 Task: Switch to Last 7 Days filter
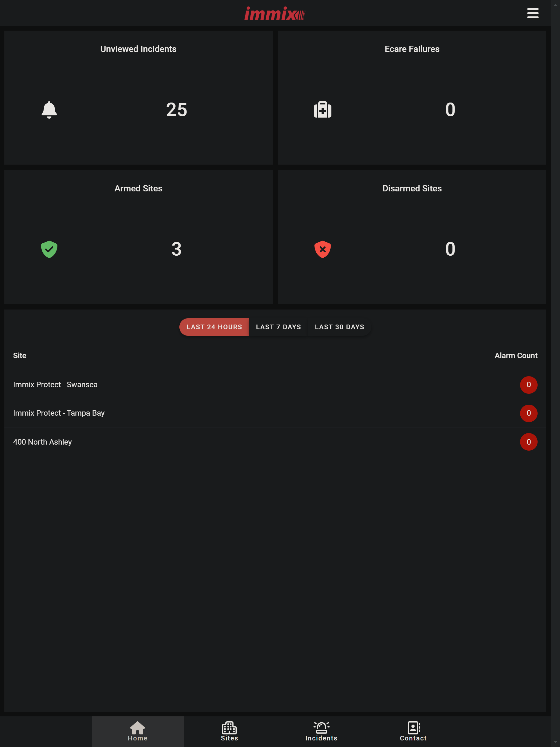coord(278,327)
